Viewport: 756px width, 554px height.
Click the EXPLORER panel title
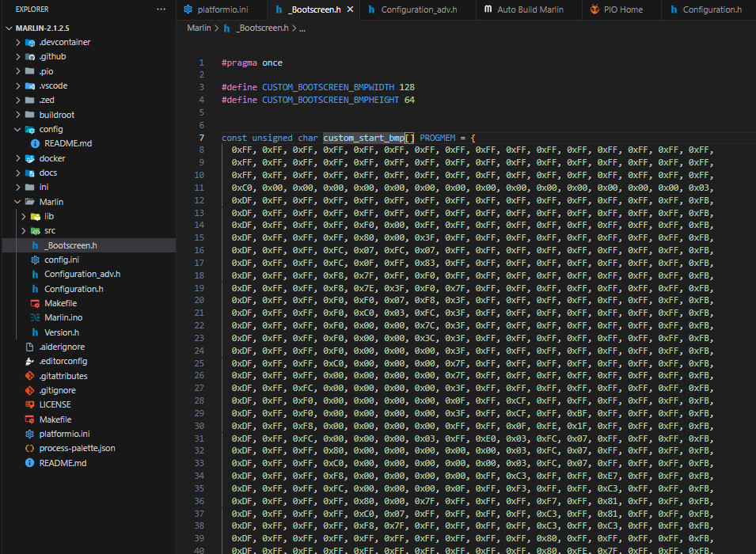tap(32, 9)
